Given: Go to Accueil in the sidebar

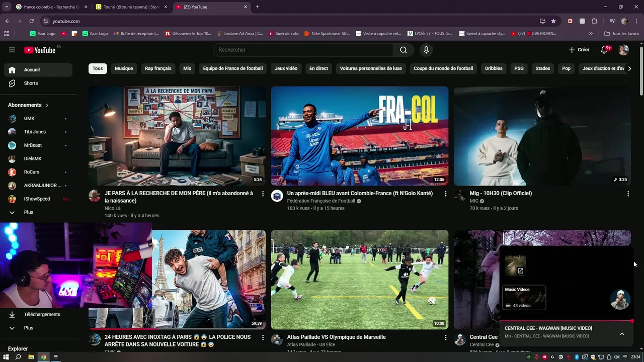Looking at the screenshot, I should [x=38, y=70].
